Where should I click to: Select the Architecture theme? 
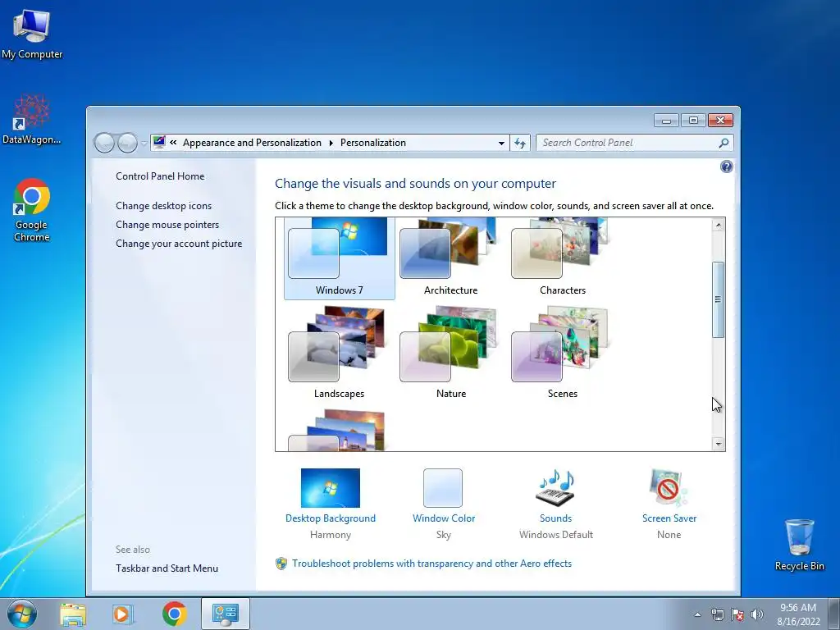(x=450, y=258)
